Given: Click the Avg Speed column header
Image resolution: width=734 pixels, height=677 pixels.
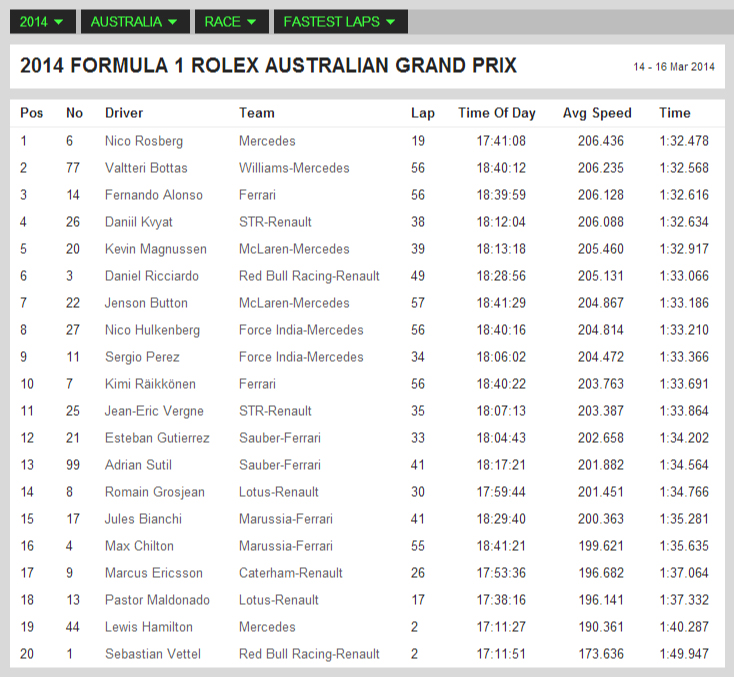Looking at the screenshot, I should (597, 113).
